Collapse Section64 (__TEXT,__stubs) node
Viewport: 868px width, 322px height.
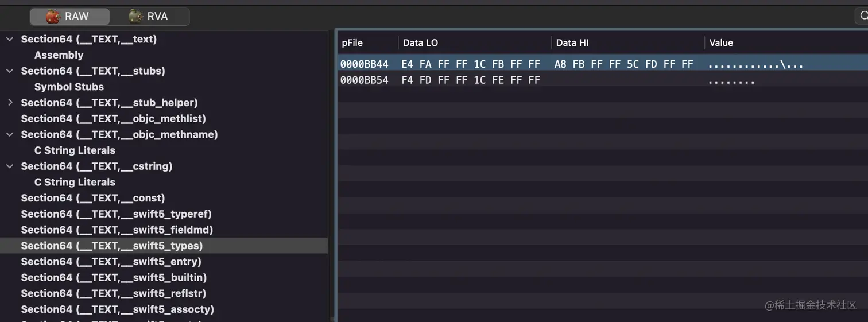(10, 71)
